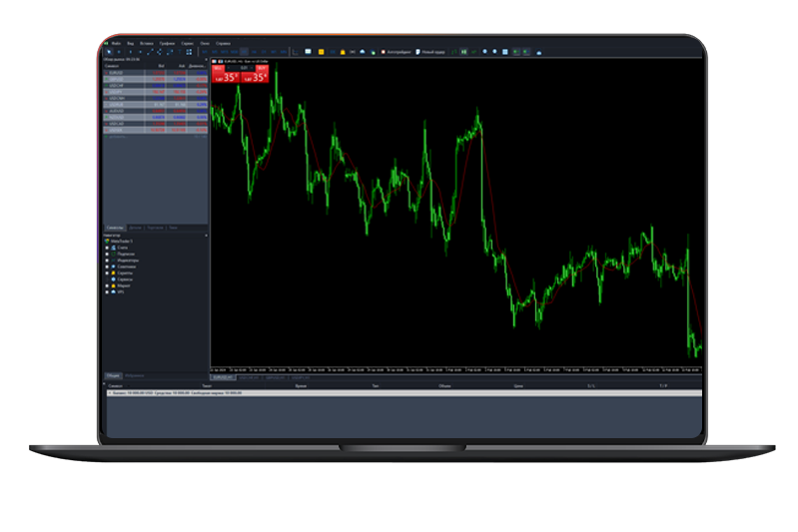Open the Файл (File) menu
This screenshot has width=798, height=532.
coord(117,44)
